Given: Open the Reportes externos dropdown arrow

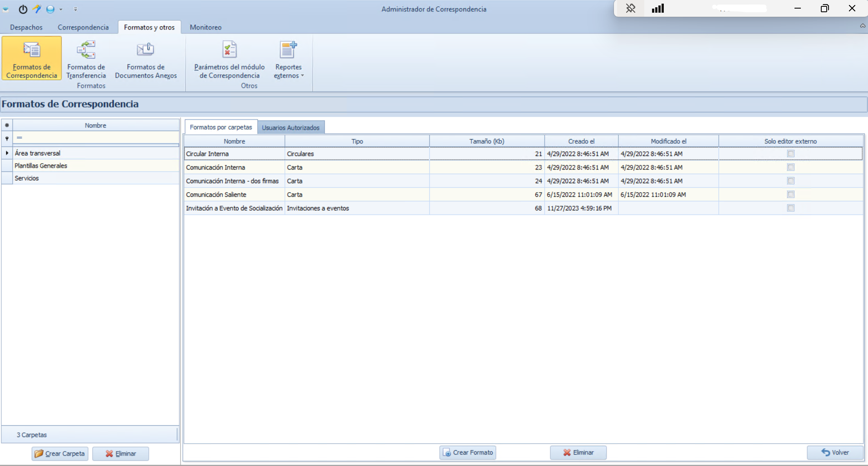Looking at the screenshot, I should click(x=301, y=76).
